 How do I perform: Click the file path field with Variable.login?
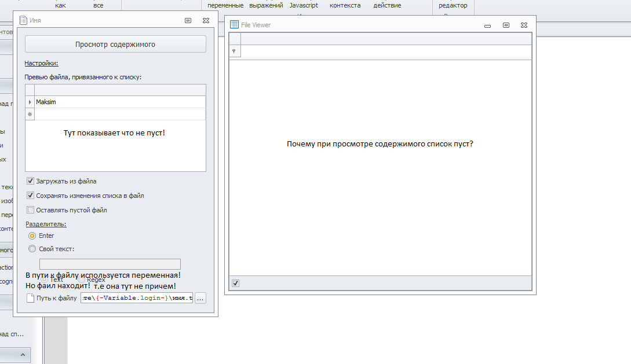tap(137, 299)
